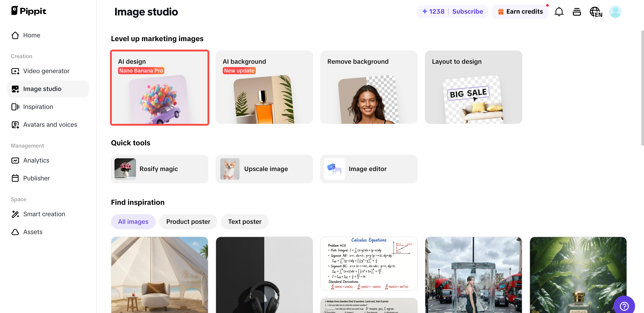Screen dimensions: 644x313
Task: Open the Publisher section
Action: pyautogui.click(x=36, y=178)
